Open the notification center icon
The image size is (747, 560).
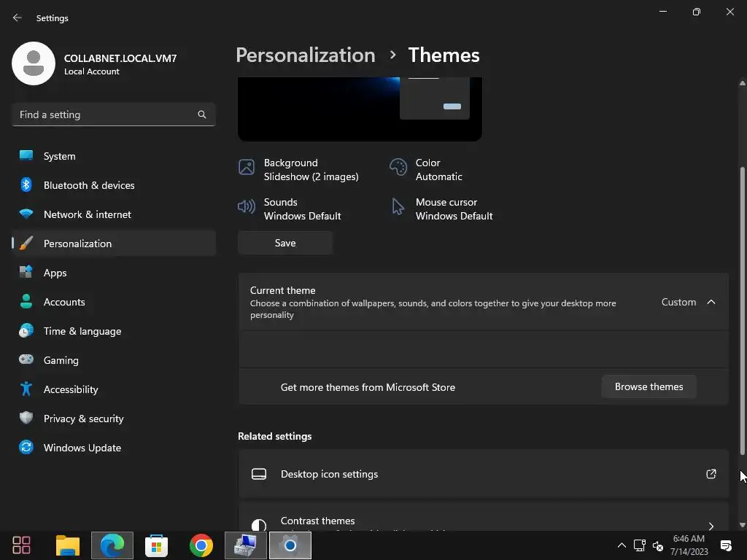(726, 545)
